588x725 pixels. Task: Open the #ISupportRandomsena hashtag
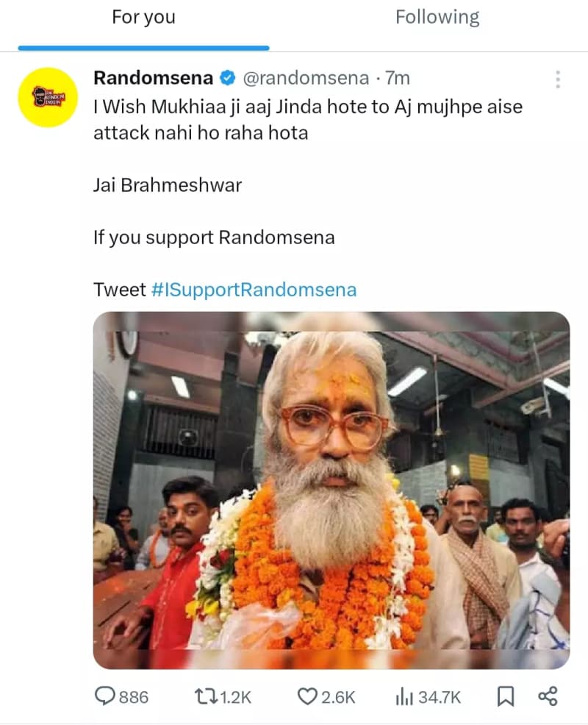coord(254,290)
